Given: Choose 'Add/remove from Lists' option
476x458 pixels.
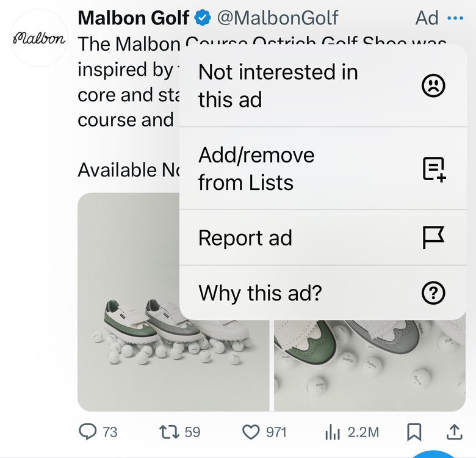Looking at the screenshot, I should point(256,169).
